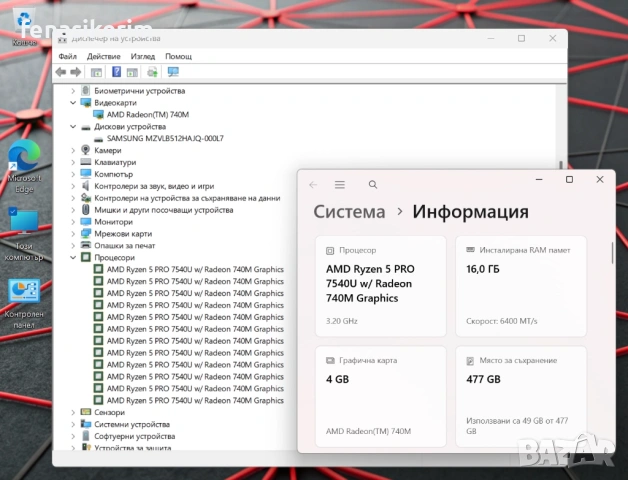
Task: Click the Място за съхранение card
Action: [521, 397]
